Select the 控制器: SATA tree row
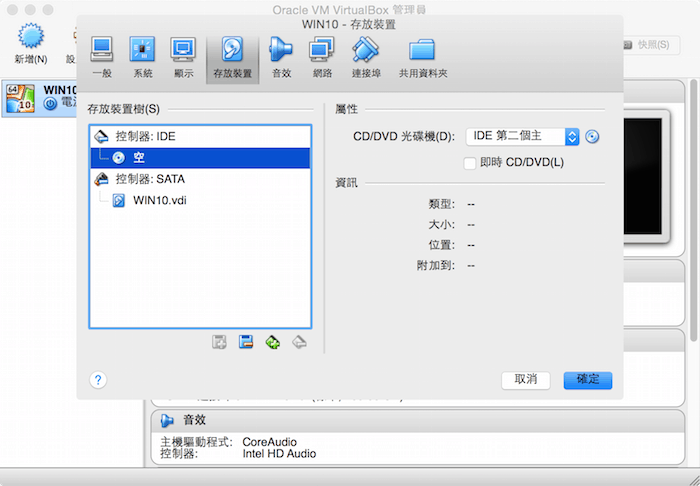 pyautogui.click(x=200, y=179)
